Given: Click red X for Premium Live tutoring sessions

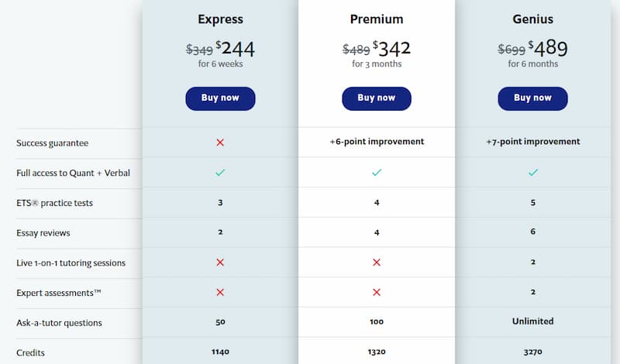Looking at the screenshot, I should [x=377, y=263].
